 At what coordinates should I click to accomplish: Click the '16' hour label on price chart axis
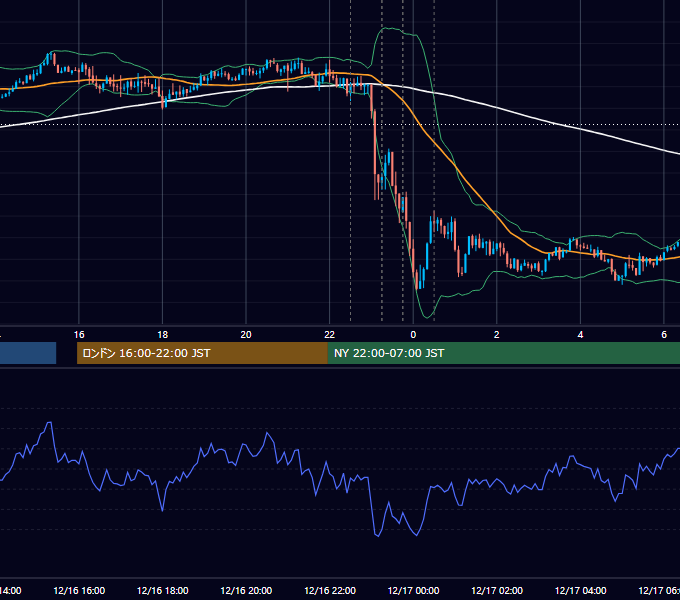click(79, 335)
